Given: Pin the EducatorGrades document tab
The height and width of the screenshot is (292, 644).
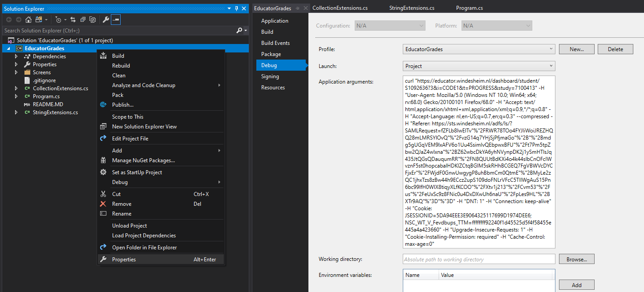Looking at the screenshot, I should (x=297, y=8).
